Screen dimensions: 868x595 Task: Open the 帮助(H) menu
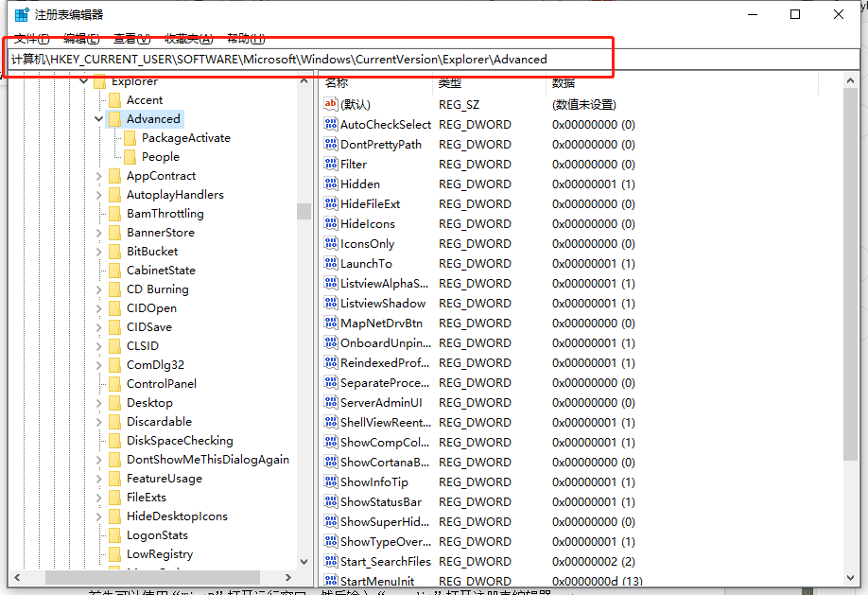[244, 38]
